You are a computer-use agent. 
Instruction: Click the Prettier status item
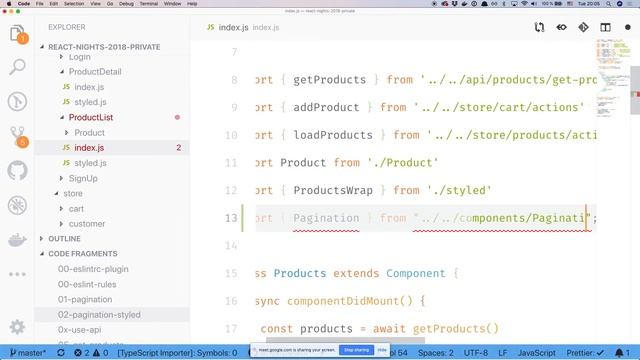585,353
